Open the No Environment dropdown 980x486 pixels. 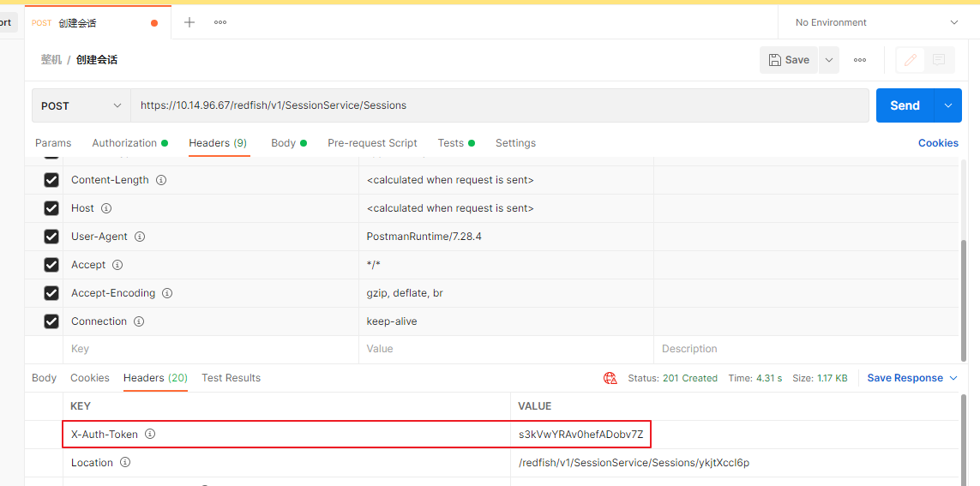876,22
